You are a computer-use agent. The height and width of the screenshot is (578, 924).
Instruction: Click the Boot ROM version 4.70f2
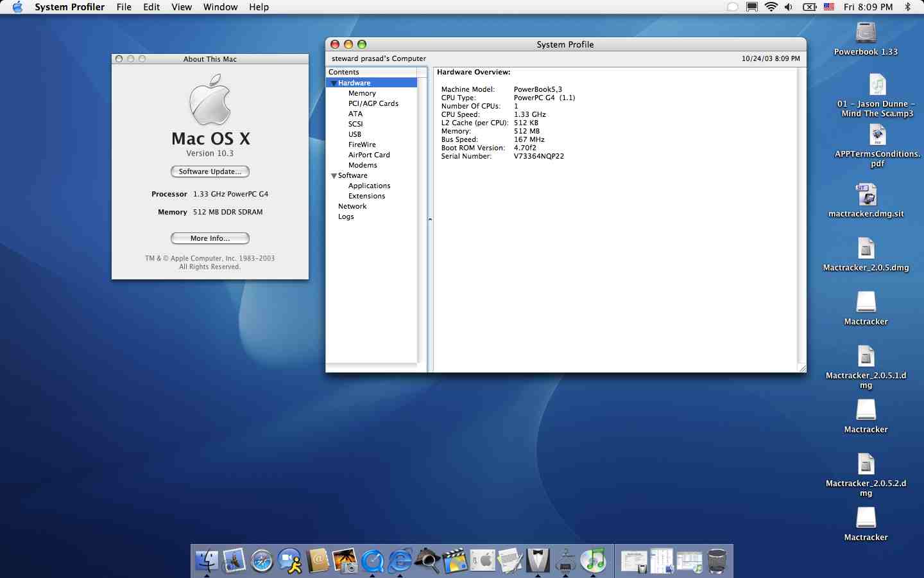click(525, 148)
